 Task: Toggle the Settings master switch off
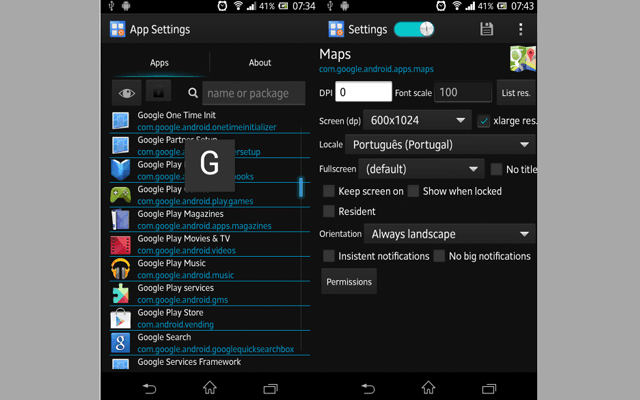click(x=414, y=29)
